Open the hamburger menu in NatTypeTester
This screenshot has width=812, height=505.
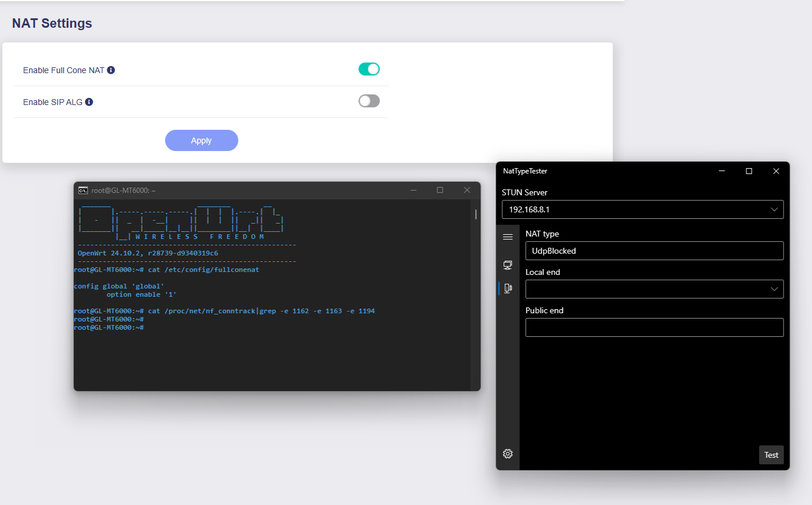508,237
